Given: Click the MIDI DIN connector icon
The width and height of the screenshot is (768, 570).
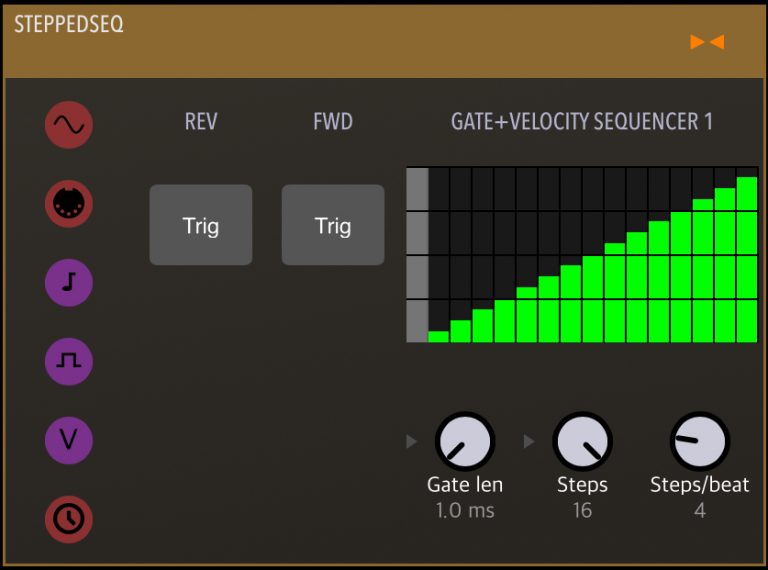Looking at the screenshot, I should 69,204.
